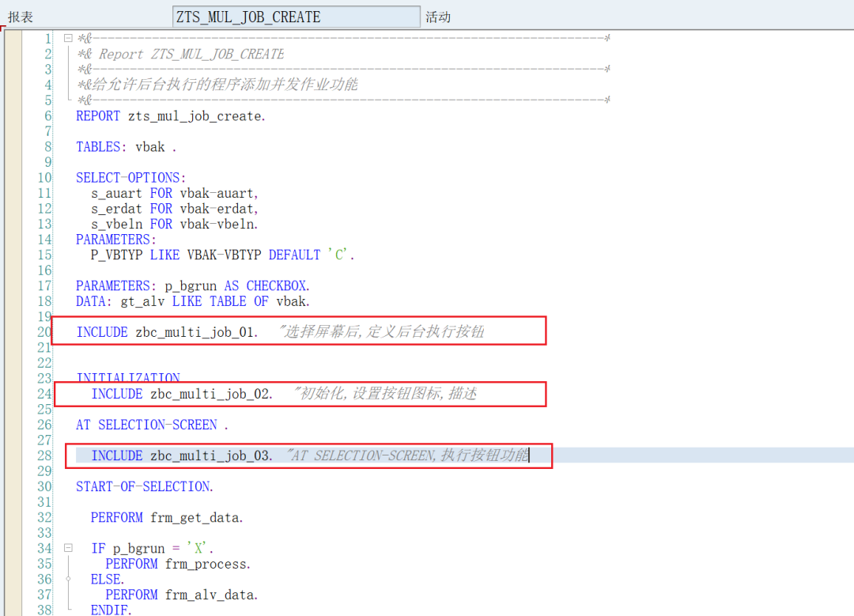Click the comment after zbc_multi_job_02
Screen dimensions: 854x616
click(384, 393)
